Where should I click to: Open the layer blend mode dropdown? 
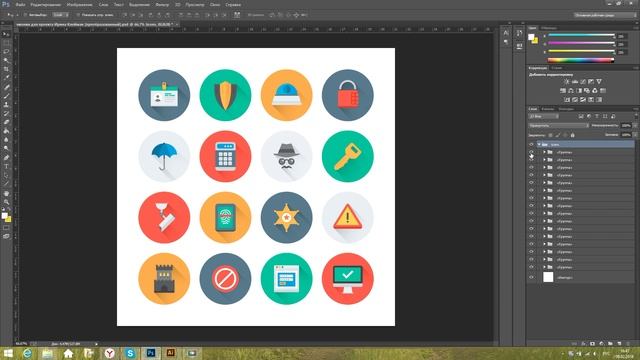[559, 126]
